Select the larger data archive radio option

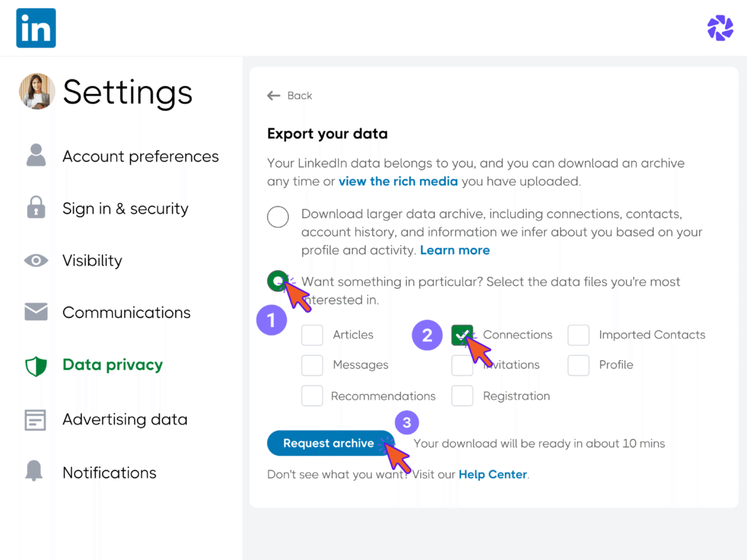pyautogui.click(x=278, y=217)
